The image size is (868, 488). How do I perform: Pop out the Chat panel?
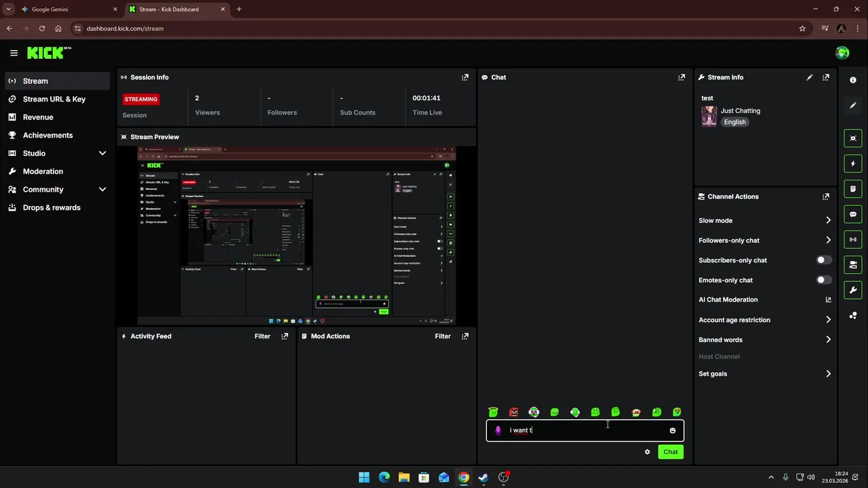(682, 77)
